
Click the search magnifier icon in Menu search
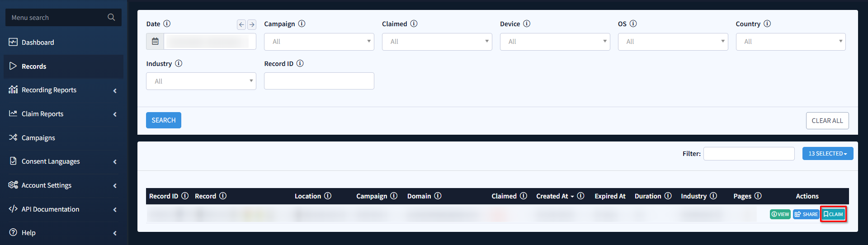pyautogui.click(x=111, y=17)
